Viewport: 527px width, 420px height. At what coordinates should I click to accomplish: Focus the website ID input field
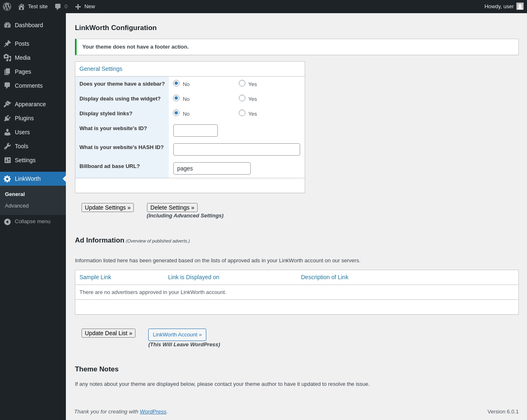point(196,131)
